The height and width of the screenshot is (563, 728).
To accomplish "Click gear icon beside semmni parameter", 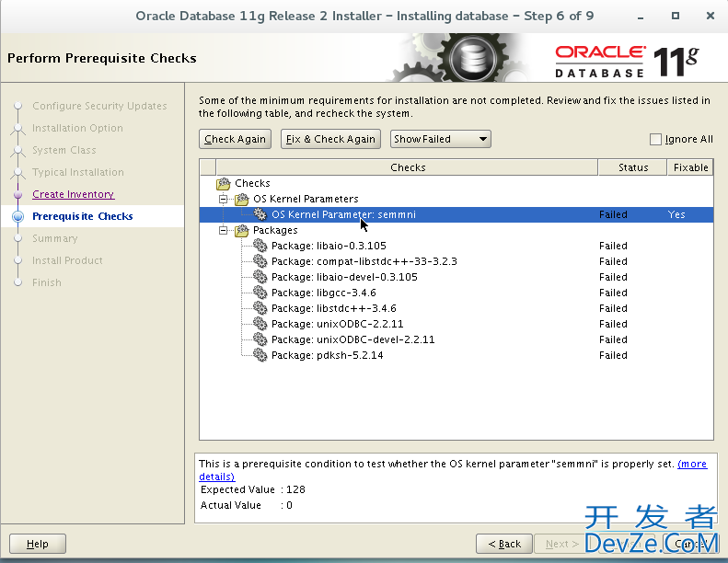I will pos(260,214).
